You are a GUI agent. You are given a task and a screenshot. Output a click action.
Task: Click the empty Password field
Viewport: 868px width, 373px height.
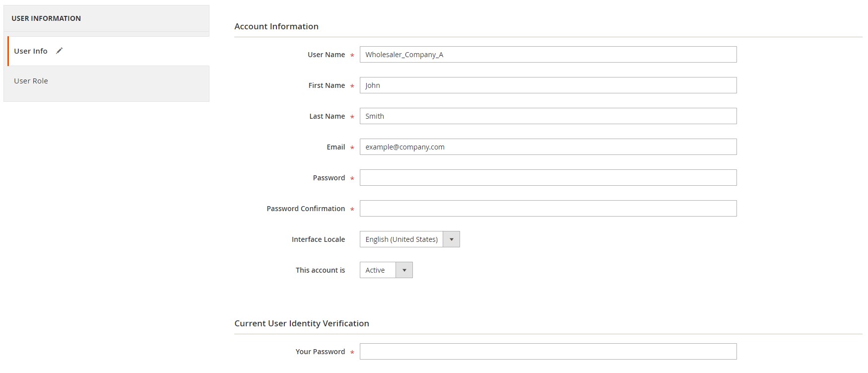coord(548,178)
